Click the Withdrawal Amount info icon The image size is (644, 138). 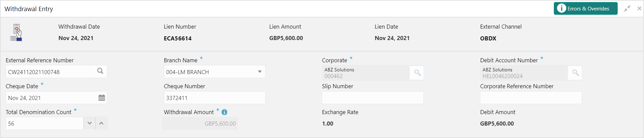224,112
